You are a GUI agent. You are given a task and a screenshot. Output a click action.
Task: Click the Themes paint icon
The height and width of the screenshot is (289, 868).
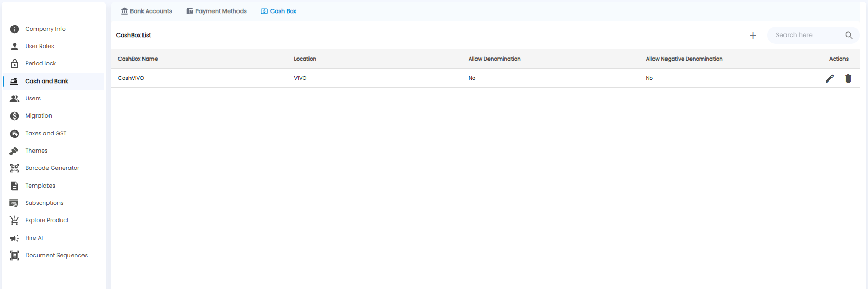pyautogui.click(x=15, y=151)
